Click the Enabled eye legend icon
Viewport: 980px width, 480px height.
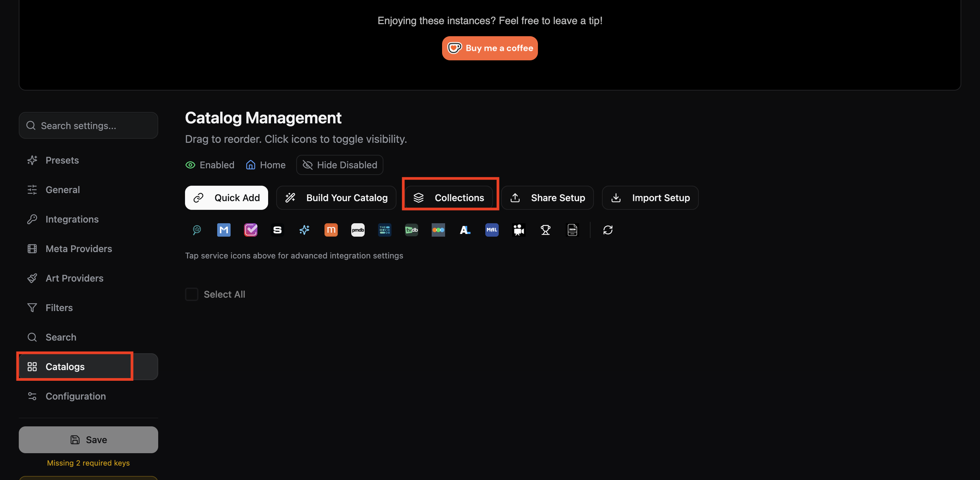pos(190,165)
